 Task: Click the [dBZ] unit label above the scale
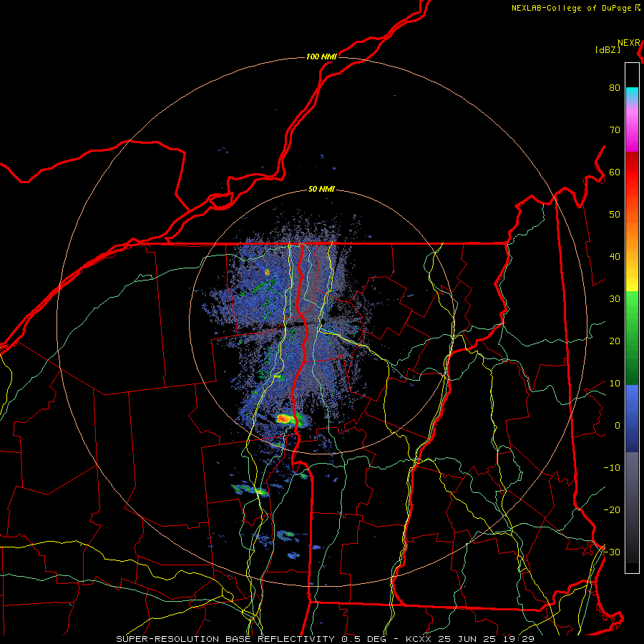tap(608, 50)
